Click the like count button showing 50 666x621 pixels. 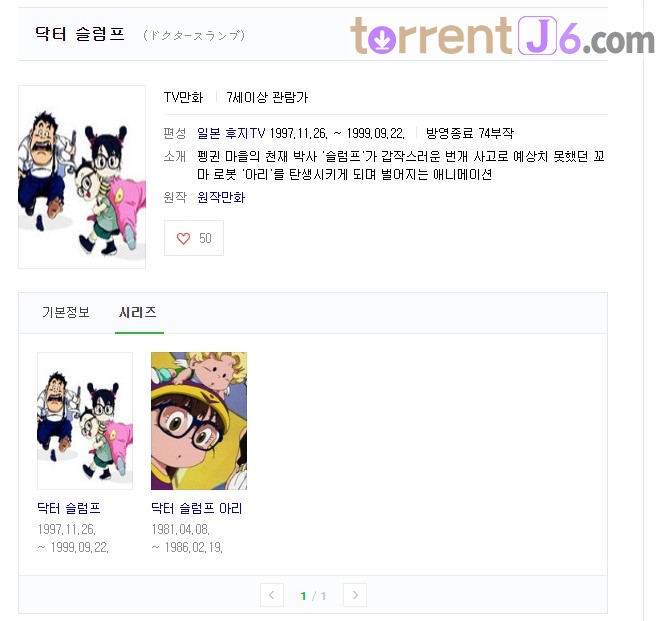pyautogui.click(x=194, y=238)
